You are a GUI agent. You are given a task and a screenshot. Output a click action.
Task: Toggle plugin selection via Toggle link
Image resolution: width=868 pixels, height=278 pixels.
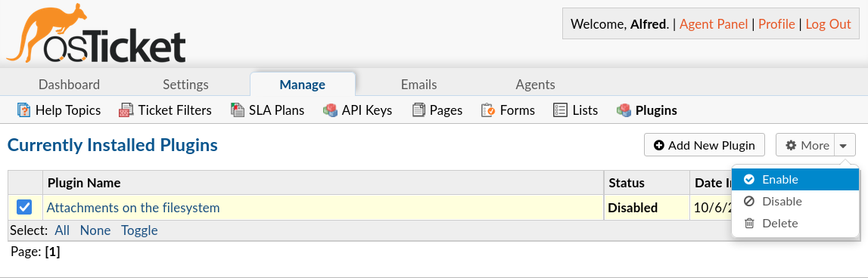click(x=139, y=230)
